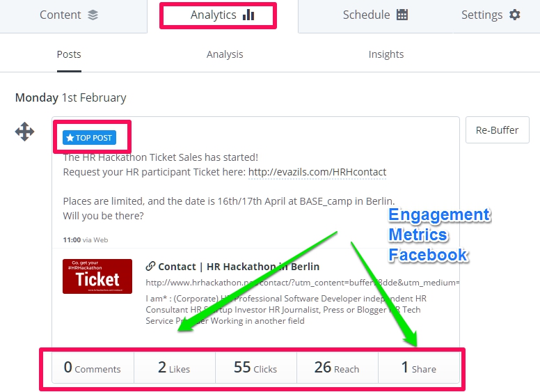This screenshot has width=540, height=392.
Task: Click the star icon in Top Post badge
Action: (70, 138)
